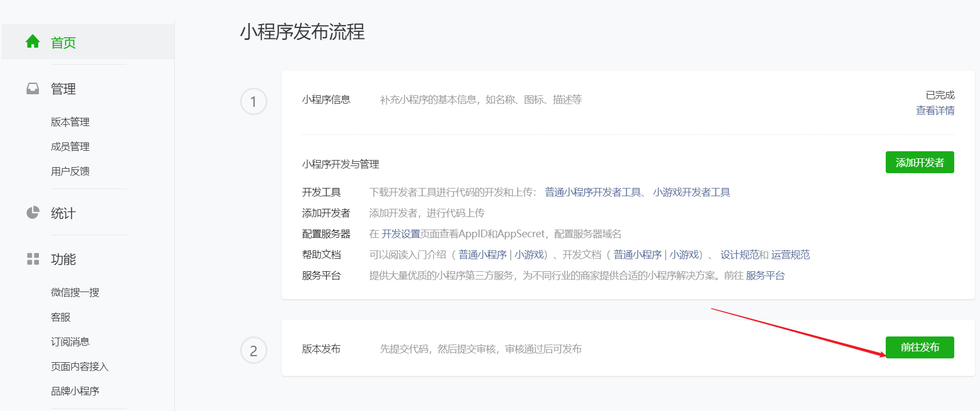Click the inbox icon next to 管理
The width and height of the screenshot is (980, 411).
33,88
